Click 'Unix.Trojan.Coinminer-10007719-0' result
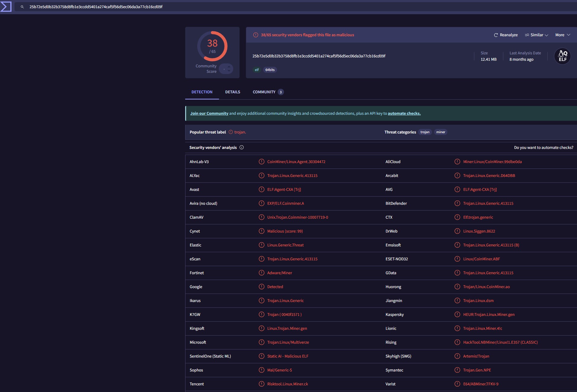 (298, 217)
